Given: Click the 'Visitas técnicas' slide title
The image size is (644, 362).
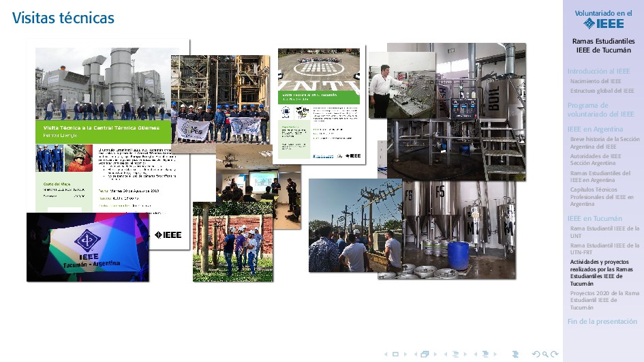Looking at the screenshot, I should [x=63, y=18].
